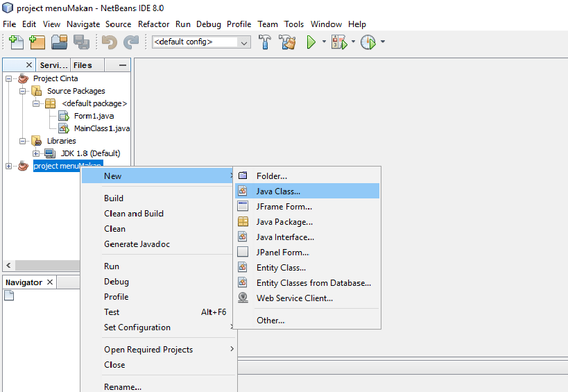
Task: Collapse the default package tree node
Action: (x=36, y=103)
